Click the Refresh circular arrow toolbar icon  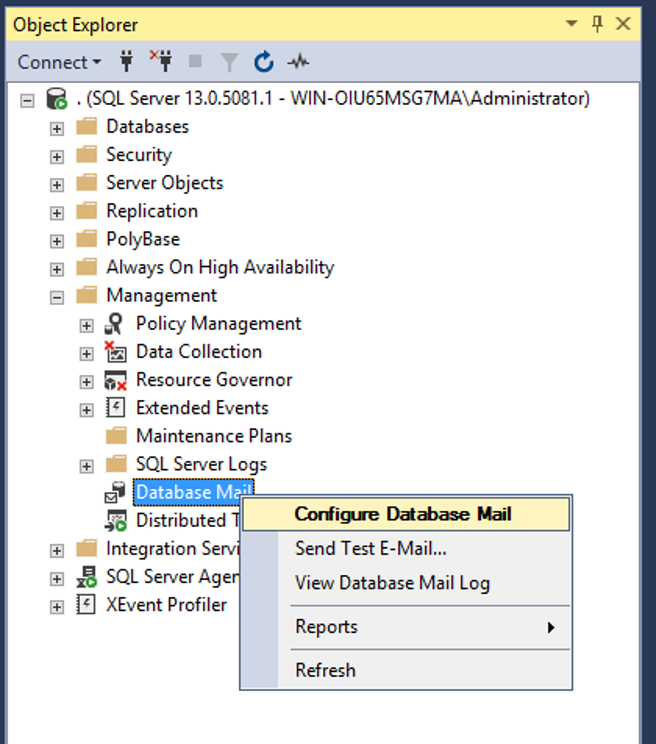[264, 62]
